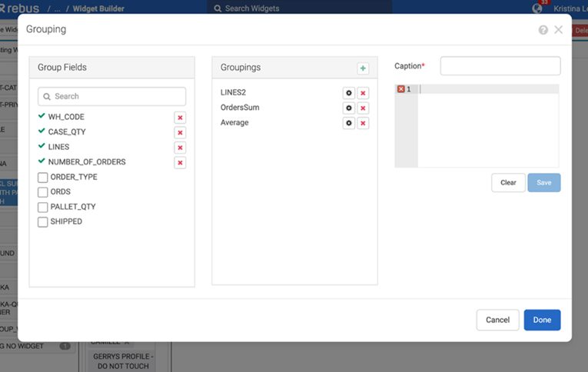This screenshot has width=588, height=372.
Task: Click the Group Fields search box
Action: tap(112, 97)
